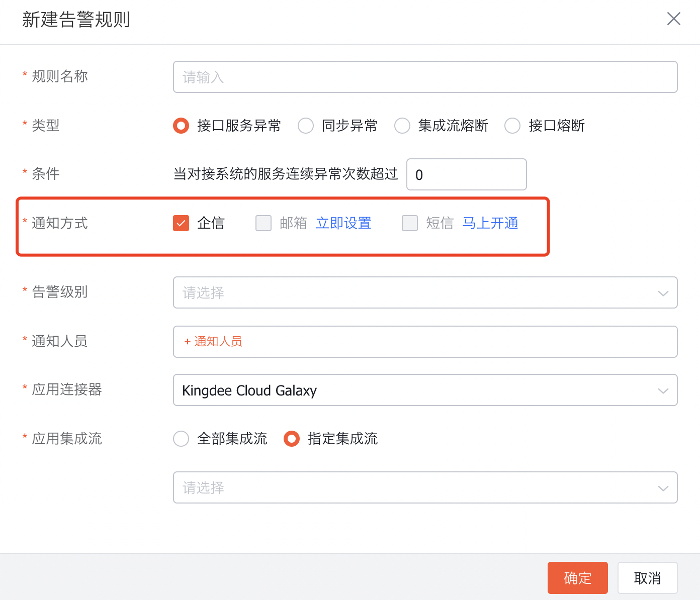Select the 指定集成流 option
The image size is (700, 600).
pyautogui.click(x=292, y=439)
